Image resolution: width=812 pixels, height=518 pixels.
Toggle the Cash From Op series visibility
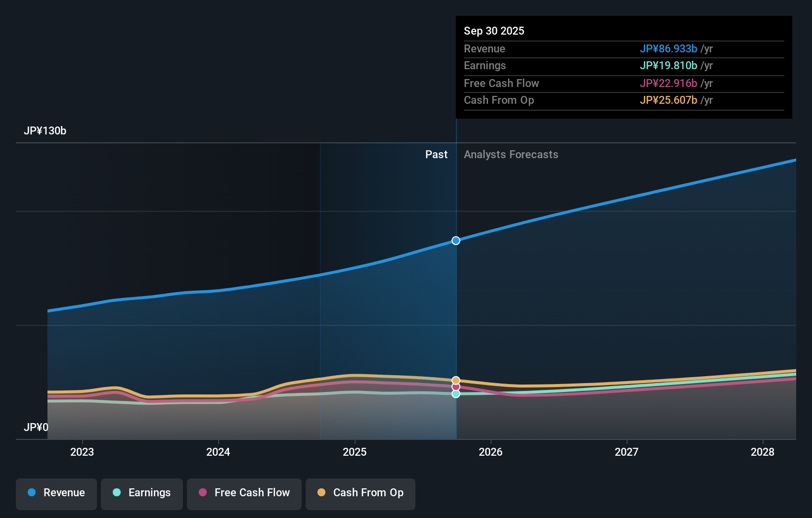coord(361,493)
